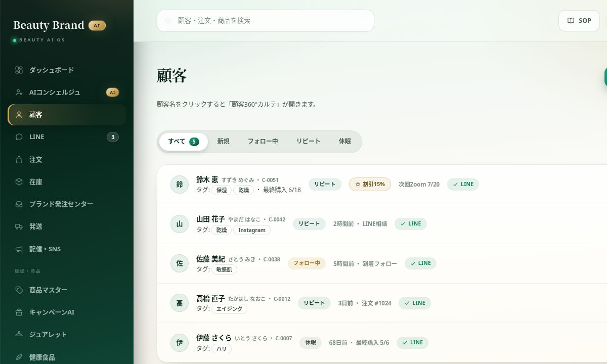This screenshot has width=607, height=364.
Task: Open ダッシュボード from the sidebar
Action: pos(67,70)
